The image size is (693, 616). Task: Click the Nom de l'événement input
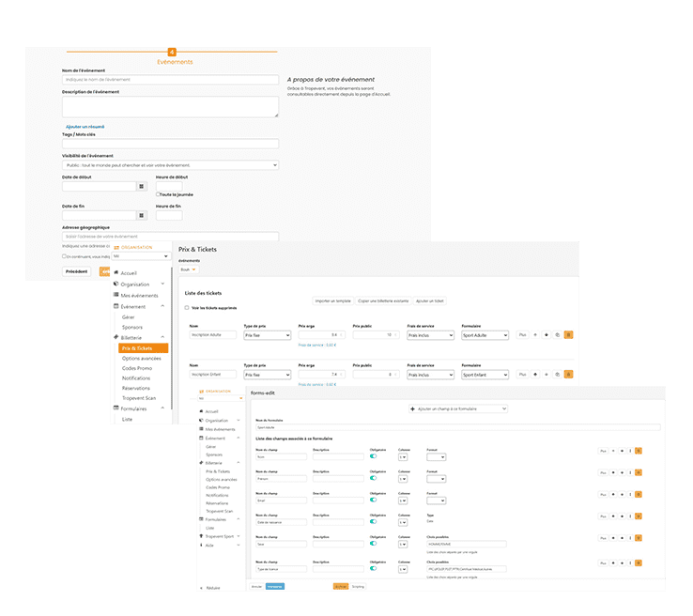[x=170, y=80]
